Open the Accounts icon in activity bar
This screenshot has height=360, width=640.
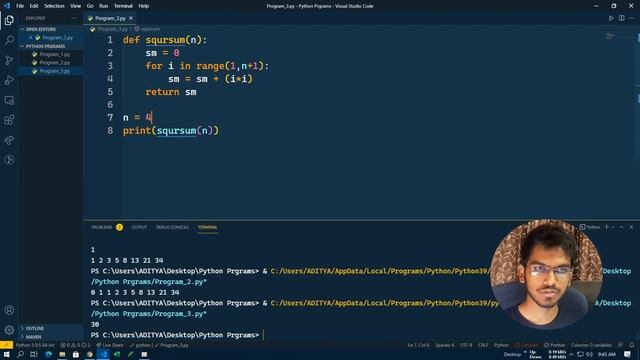click(9, 310)
